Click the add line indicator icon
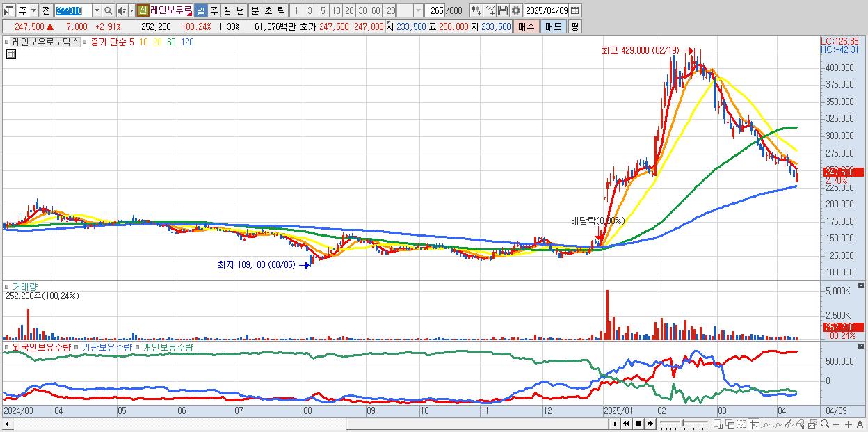This screenshot has height=432, width=868. (490, 10)
